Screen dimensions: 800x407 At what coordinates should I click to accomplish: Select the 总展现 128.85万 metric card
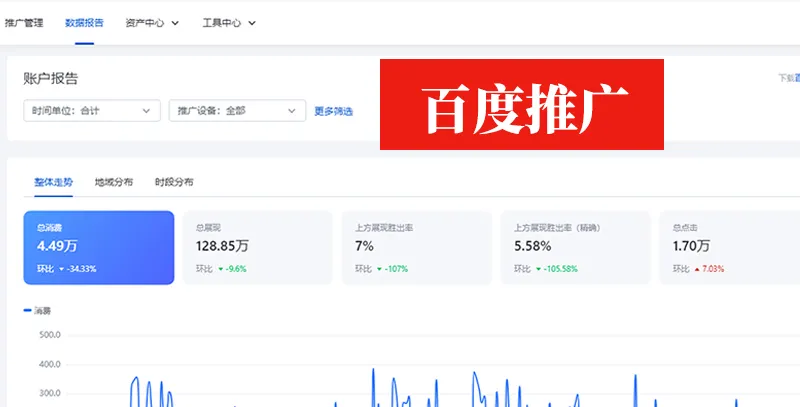pos(258,247)
